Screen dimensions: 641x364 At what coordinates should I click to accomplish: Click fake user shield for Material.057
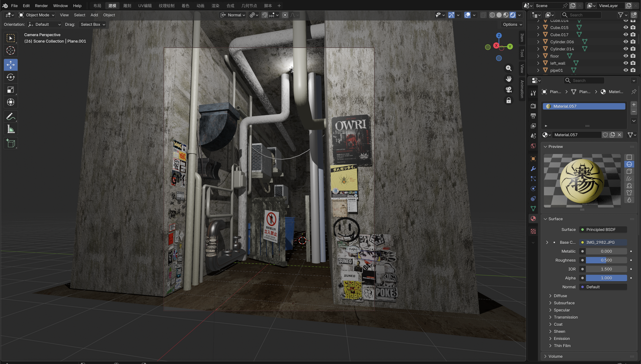point(605,135)
